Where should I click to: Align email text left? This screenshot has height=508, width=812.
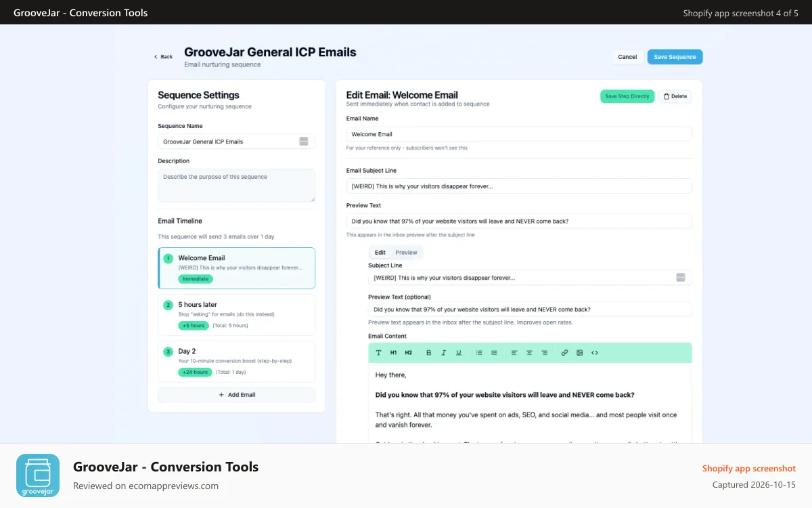click(x=514, y=353)
